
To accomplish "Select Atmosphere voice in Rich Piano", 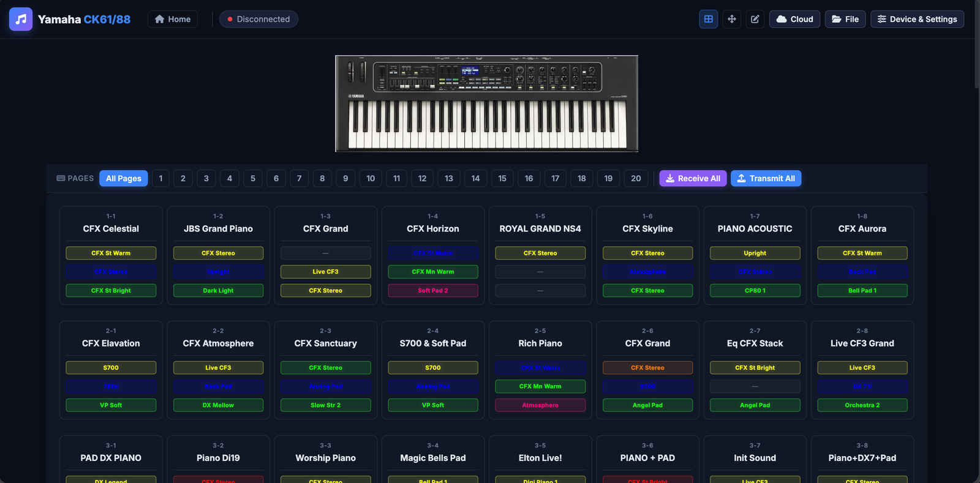I will [x=540, y=405].
